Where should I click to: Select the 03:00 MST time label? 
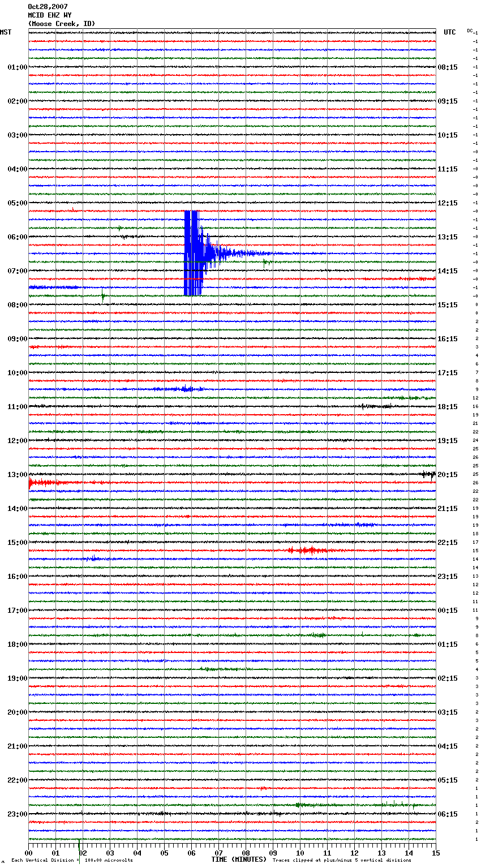pyautogui.click(x=17, y=135)
